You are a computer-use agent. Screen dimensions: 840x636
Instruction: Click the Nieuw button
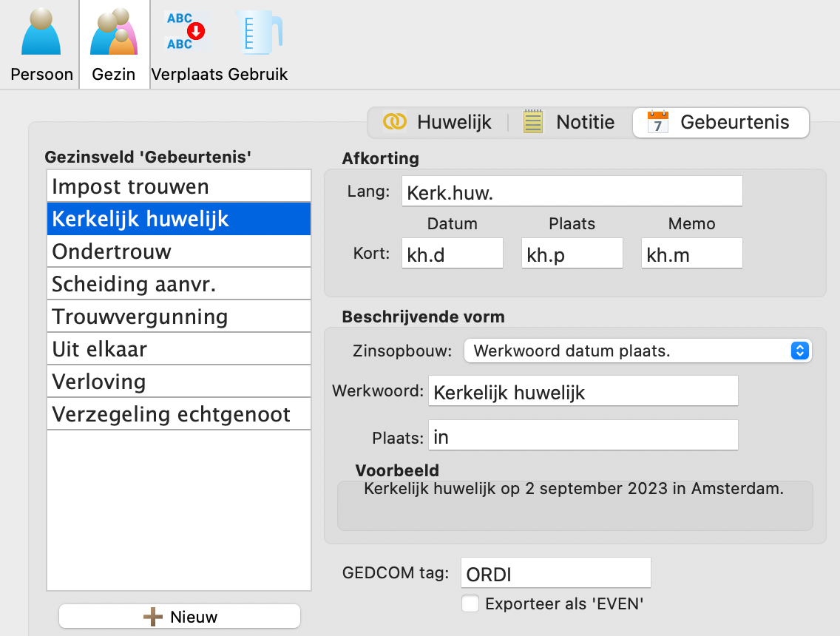(180, 617)
